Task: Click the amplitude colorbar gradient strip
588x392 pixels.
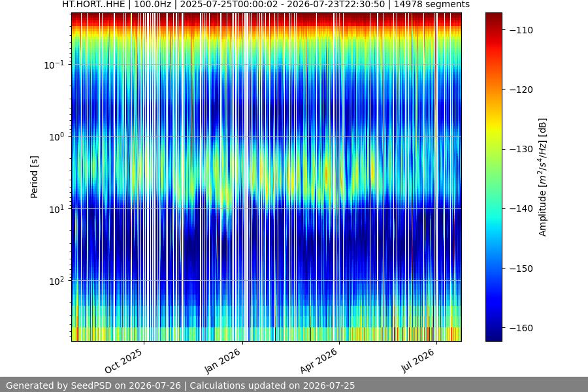Action: 493,177
